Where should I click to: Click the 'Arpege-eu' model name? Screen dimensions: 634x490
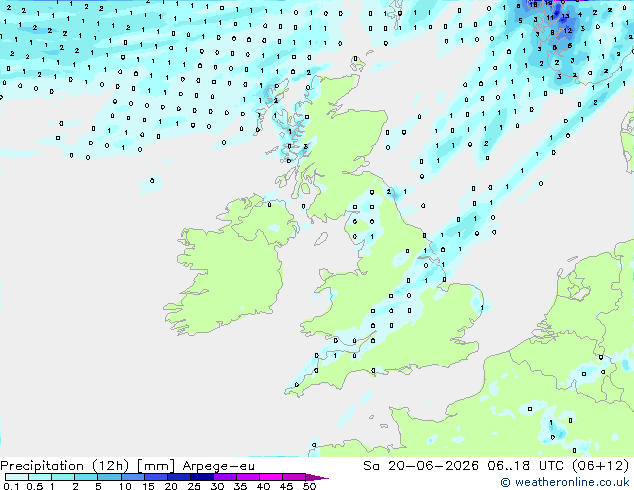click(218, 466)
